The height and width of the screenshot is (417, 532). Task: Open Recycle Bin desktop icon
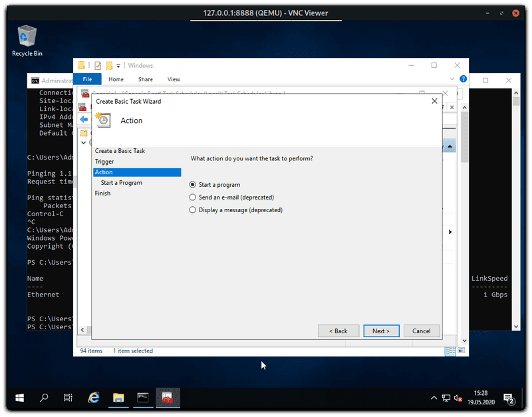[27, 41]
